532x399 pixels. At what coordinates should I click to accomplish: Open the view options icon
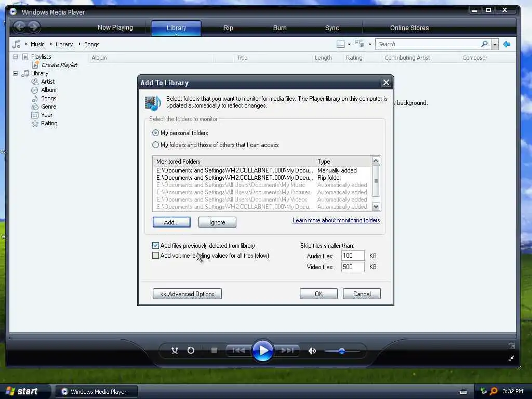click(x=360, y=44)
